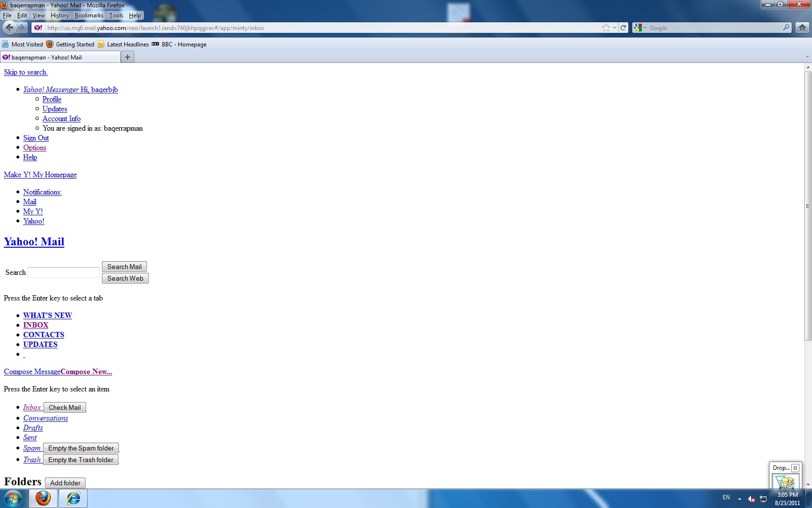
Task: Reload the page with the refresh icon
Action: [x=623, y=28]
